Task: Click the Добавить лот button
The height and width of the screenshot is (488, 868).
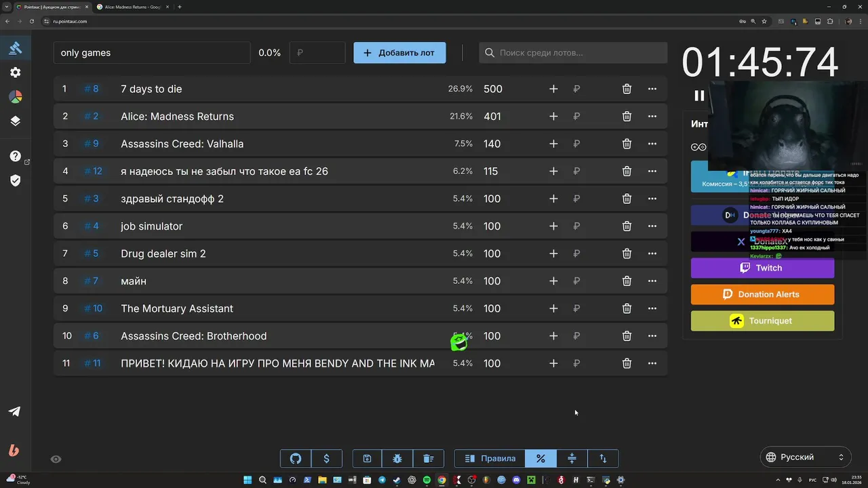Action: (x=399, y=53)
